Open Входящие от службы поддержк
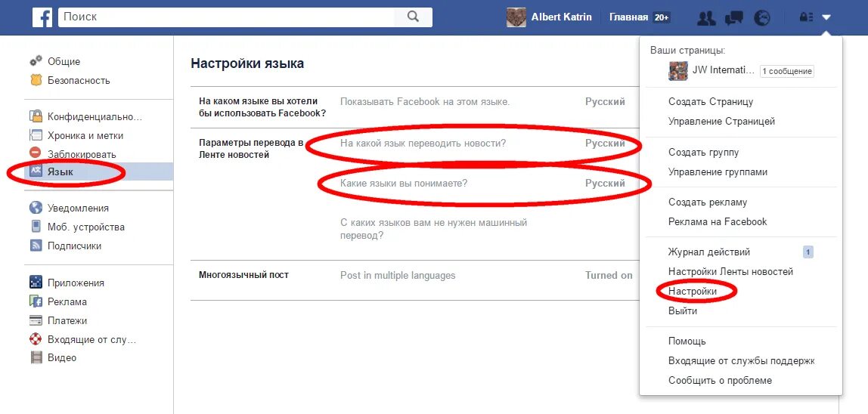Viewport: 868px width, 414px height. click(741, 361)
